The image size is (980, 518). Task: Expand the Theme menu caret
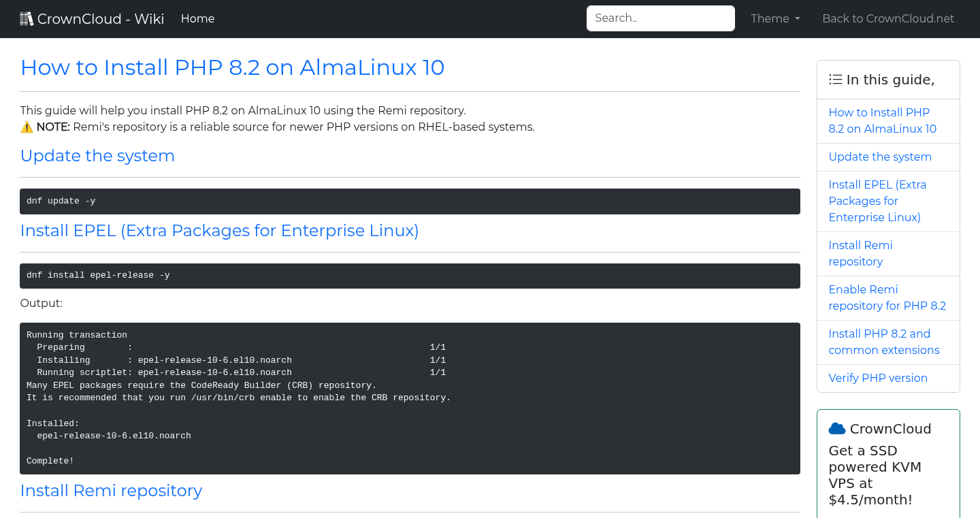coord(797,19)
